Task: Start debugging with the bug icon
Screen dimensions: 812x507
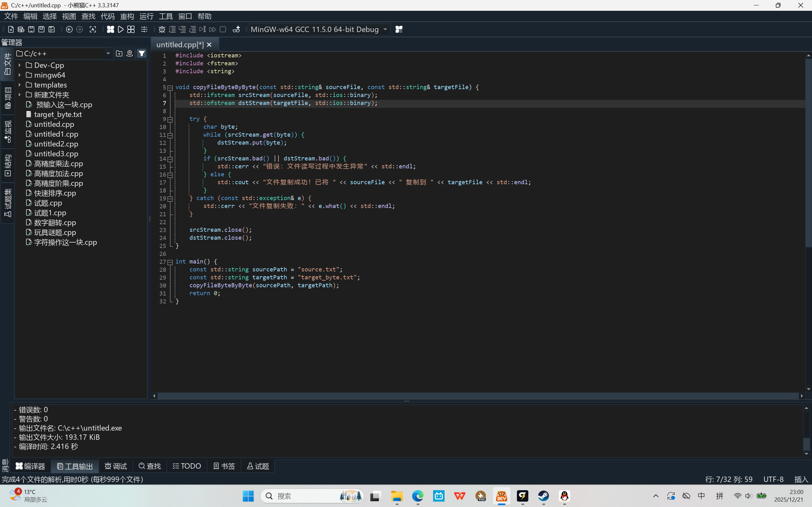Action: pyautogui.click(x=162, y=29)
